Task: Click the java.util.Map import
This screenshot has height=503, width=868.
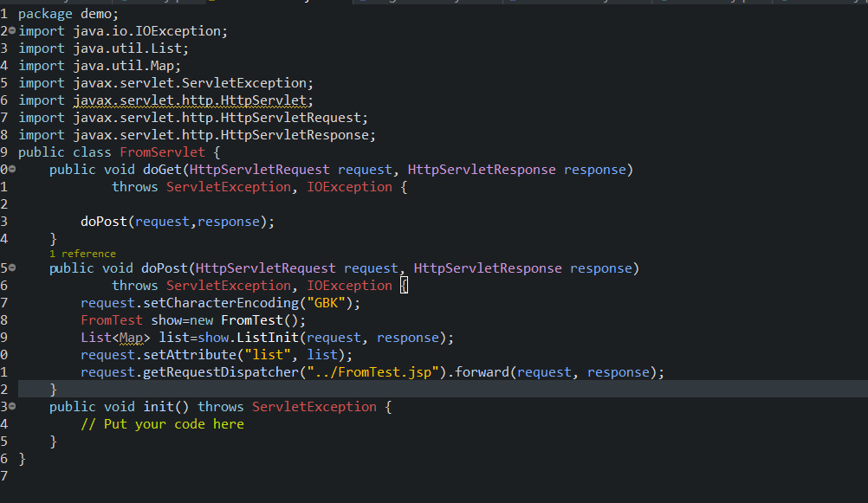Action: click(x=126, y=66)
